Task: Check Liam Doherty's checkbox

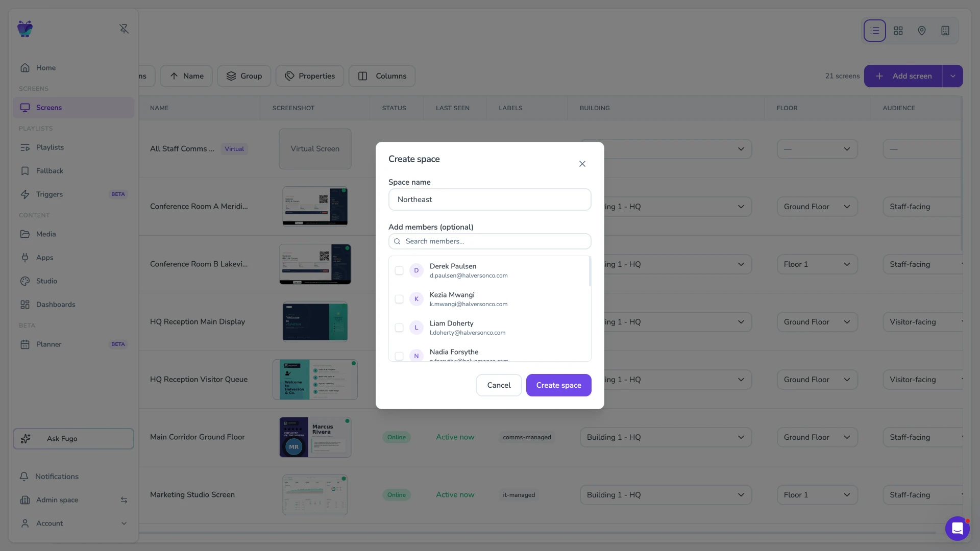Action: pos(399,328)
